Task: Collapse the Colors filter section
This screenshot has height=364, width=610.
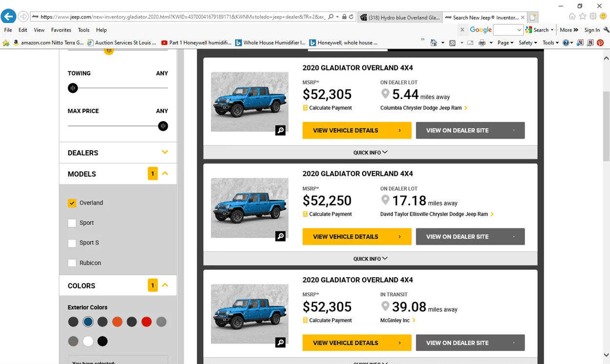Action: point(165,285)
